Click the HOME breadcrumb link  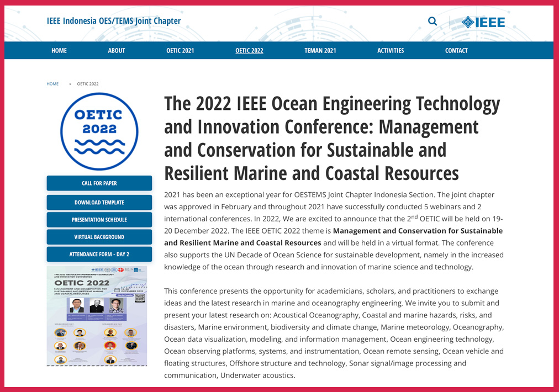(52, 84)
